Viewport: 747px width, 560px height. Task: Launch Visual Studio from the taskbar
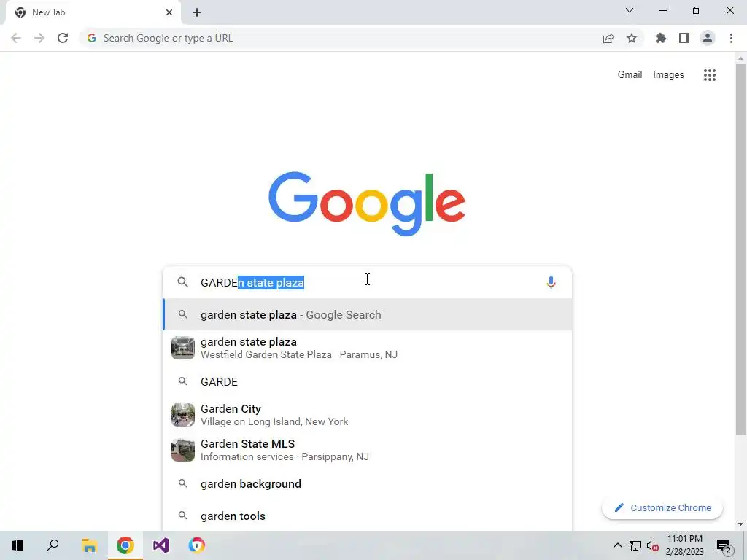(x=161, y=545)
